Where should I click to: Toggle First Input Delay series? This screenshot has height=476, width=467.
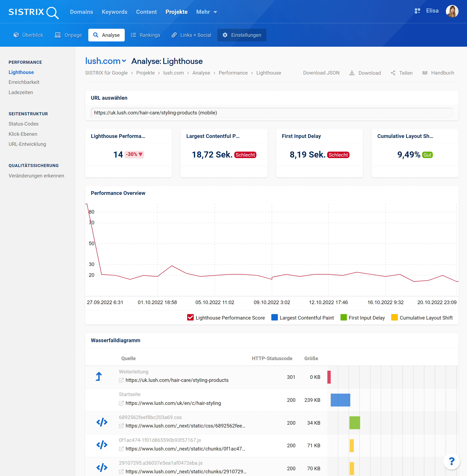pyautogui.click(x=344, y=317)
